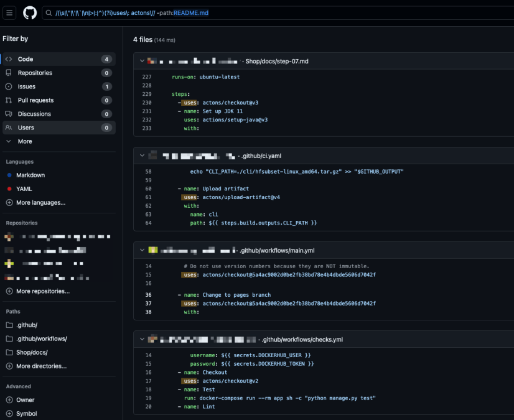The image size is (514, 420).
Task: Click folder icon next to .github/workflows/
Action: 9,338
